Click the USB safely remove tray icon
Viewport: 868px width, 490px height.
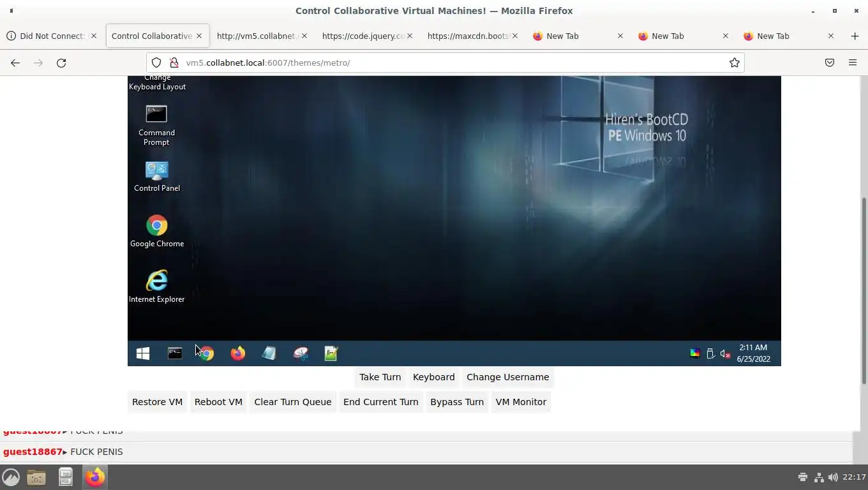point(710,353)
